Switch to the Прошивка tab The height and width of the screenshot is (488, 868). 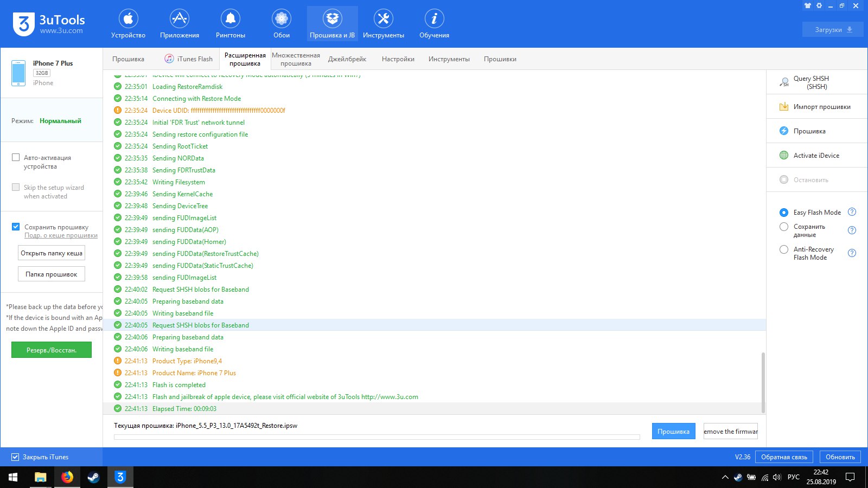point(128,59)
